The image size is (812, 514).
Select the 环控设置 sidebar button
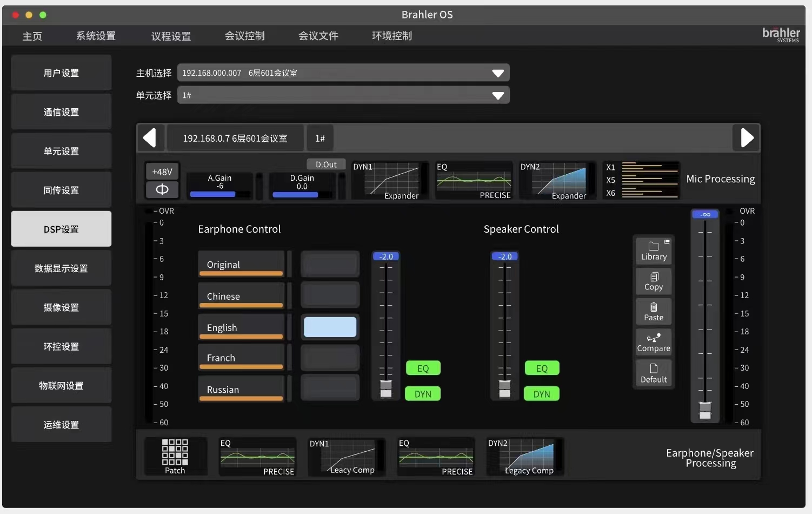(61, 346)
